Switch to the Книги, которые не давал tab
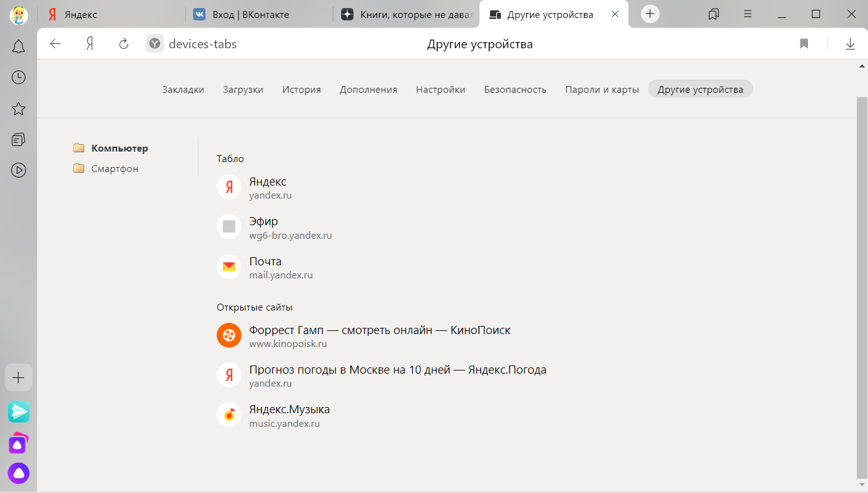This screenshot has height=493, width=868. click(x=406, y=14)
